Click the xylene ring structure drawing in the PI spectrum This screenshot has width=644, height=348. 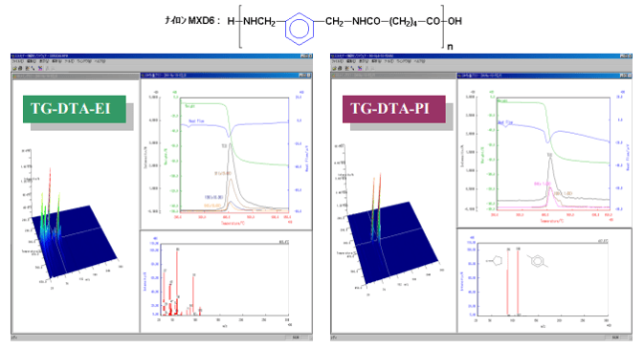pos(538,261)
